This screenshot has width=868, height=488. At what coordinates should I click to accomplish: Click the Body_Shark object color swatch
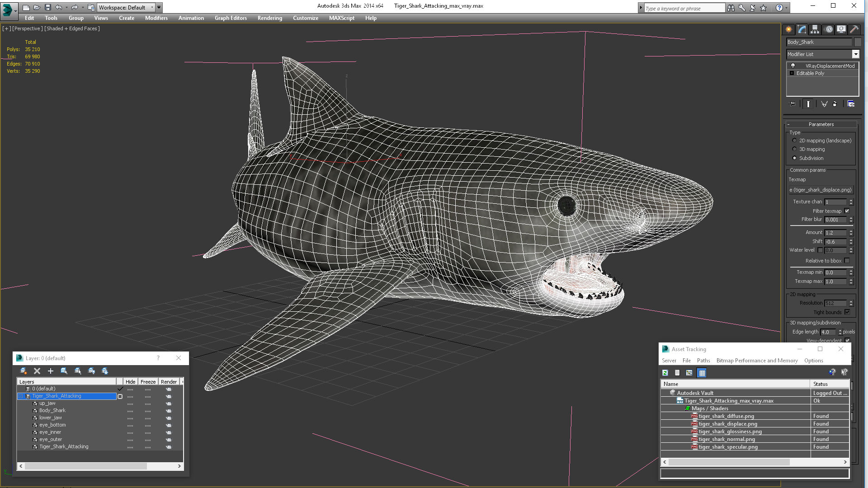(x=857, y=42)
